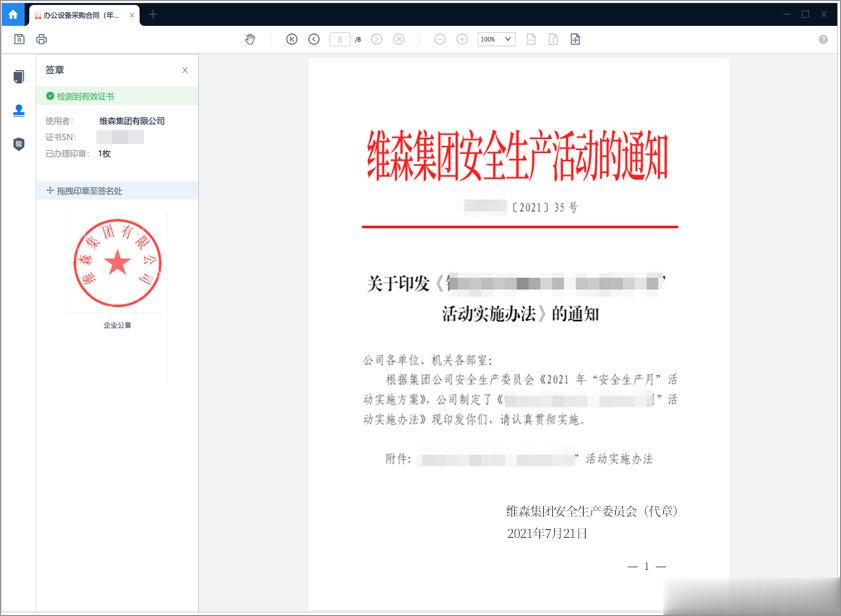Open help via the question mark icon

pos(823,39)
